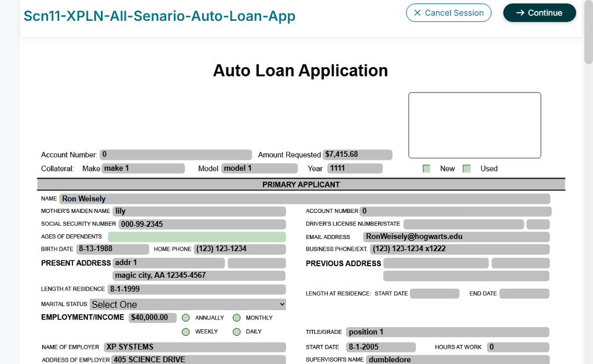Click the Social Security Number field
Screen dimensions: 593x364
[202, 224]
